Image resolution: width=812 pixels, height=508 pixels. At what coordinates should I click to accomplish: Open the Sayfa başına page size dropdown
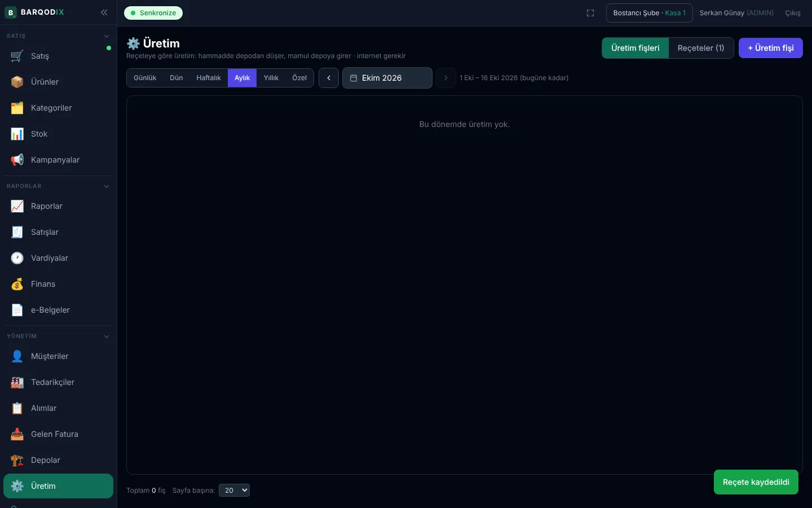(x=234, y=491)
